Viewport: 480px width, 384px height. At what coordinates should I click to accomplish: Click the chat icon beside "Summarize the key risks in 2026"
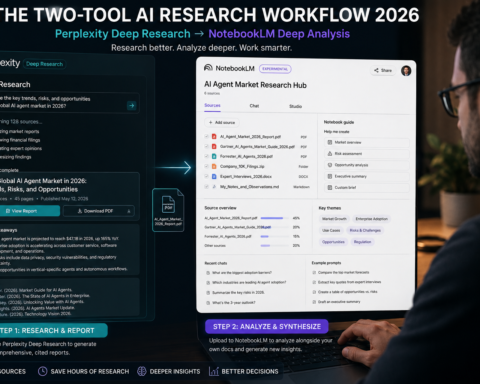pos(208,292)
